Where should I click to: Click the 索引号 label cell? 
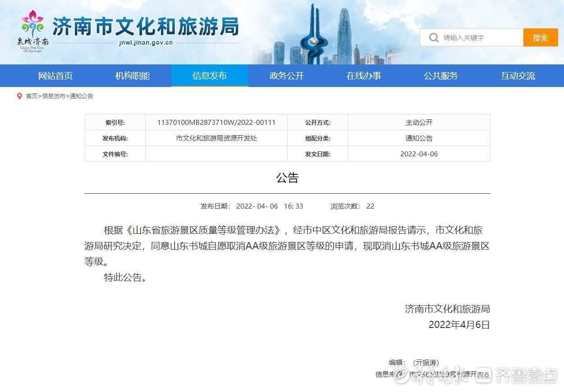pos(115,123)
